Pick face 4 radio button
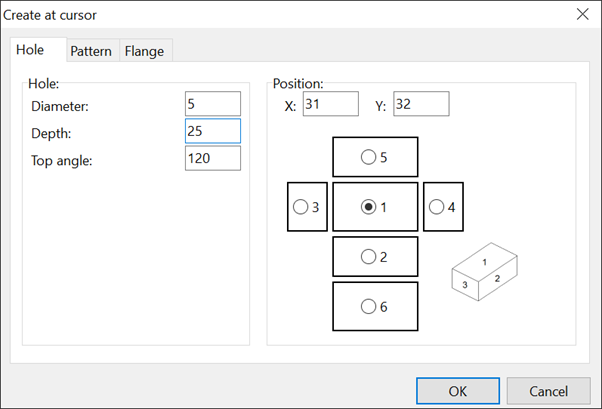Viewport: 602px width, 409px height. click(442, 207)
